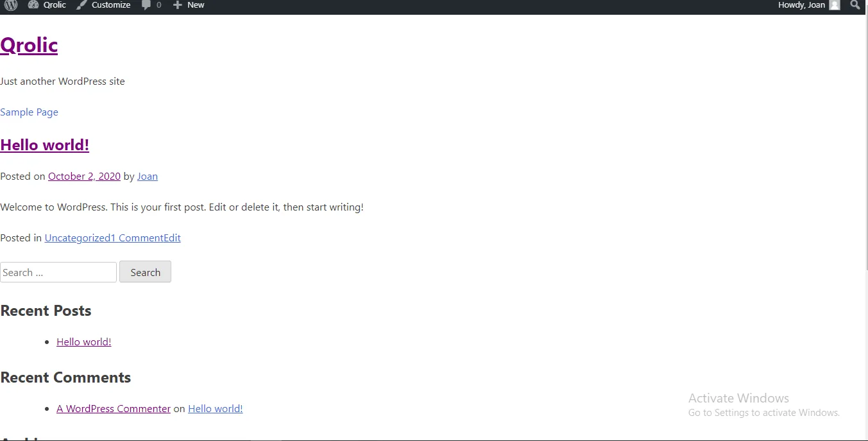The image size is (868, 441).
Task: Click the WordPress logo in admin bar
Action: (x=10, y=6)
